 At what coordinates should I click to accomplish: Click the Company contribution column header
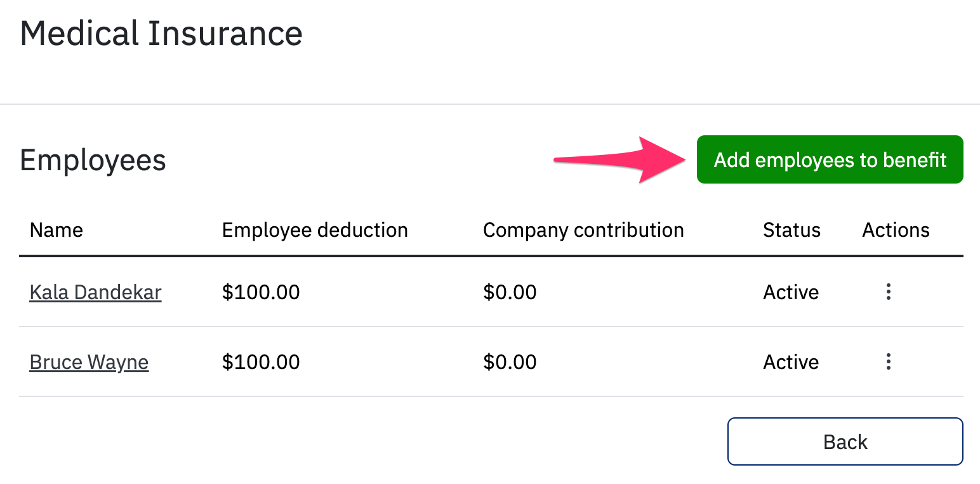click(x=583, y=230)
